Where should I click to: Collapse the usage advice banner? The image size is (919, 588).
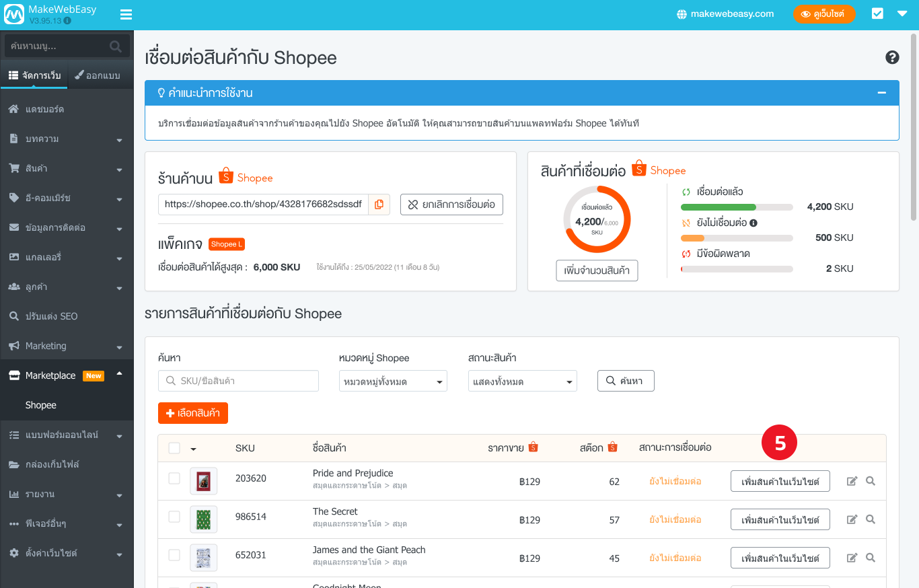pyautogui.click(x=882, y=91)
